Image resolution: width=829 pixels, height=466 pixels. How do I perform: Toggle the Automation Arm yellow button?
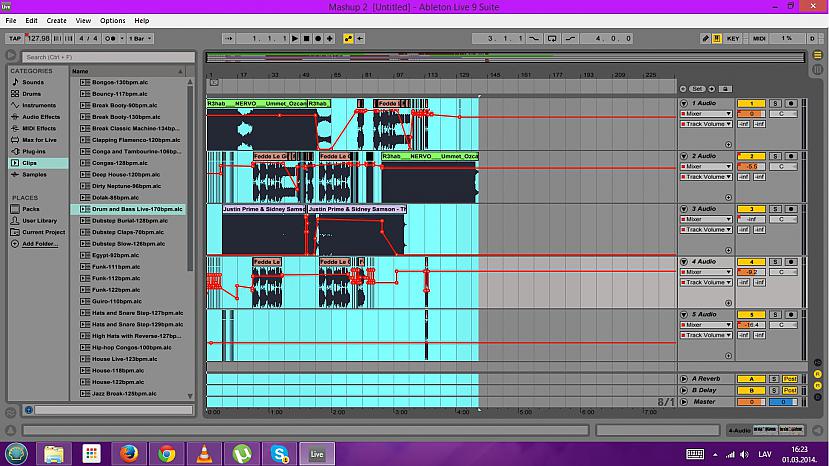point(348,39)
